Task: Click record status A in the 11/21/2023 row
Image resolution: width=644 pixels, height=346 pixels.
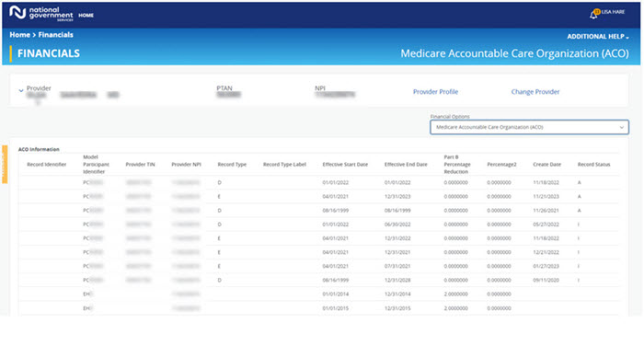Action: pos(579,196)
